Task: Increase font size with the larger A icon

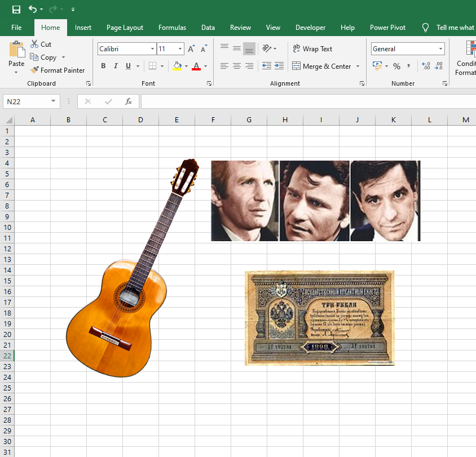Action: [191, 48]
